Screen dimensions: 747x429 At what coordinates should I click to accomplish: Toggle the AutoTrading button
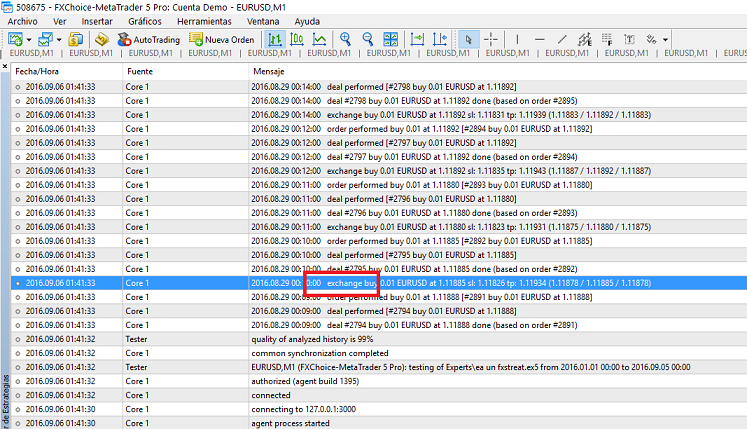147,39
